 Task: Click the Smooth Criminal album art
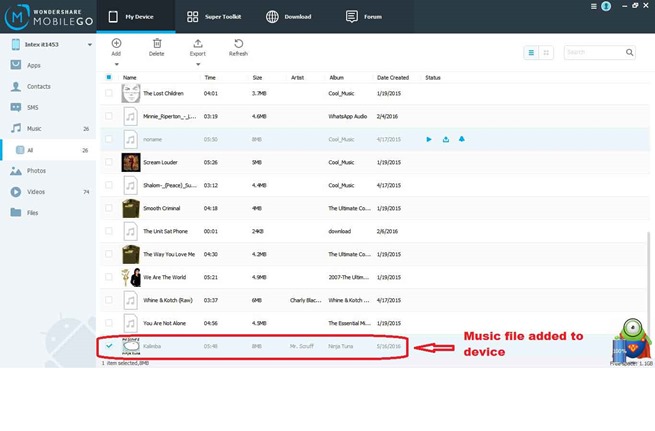point(131,208)
